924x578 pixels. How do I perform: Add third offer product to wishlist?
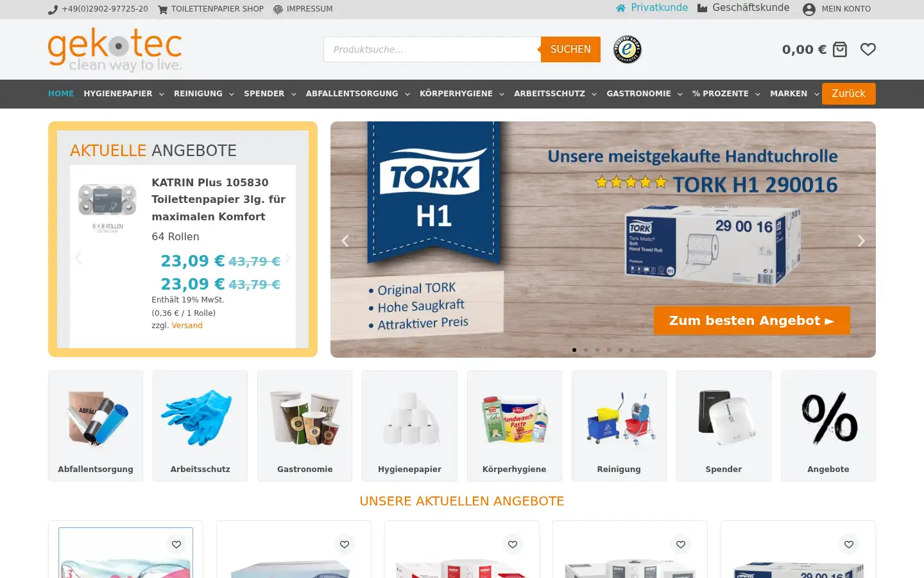(x=513, y=545)
